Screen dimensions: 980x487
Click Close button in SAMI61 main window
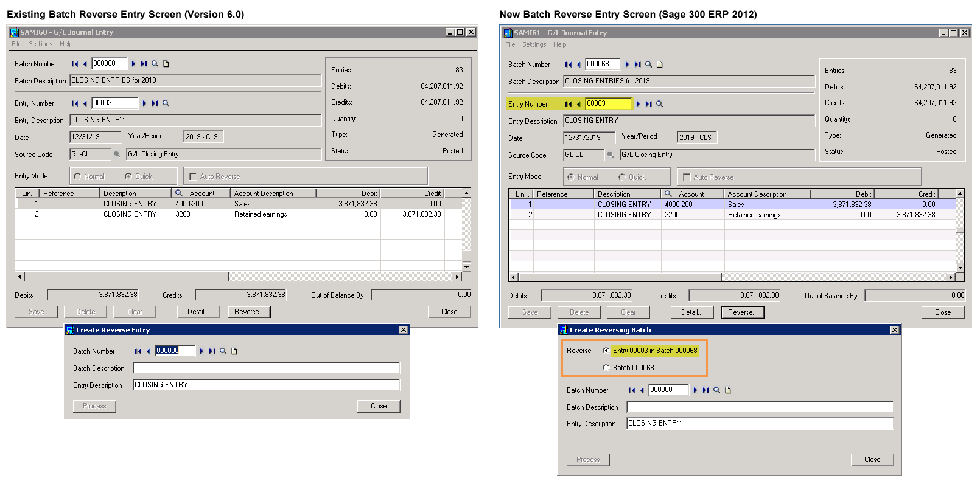[943, 312]
